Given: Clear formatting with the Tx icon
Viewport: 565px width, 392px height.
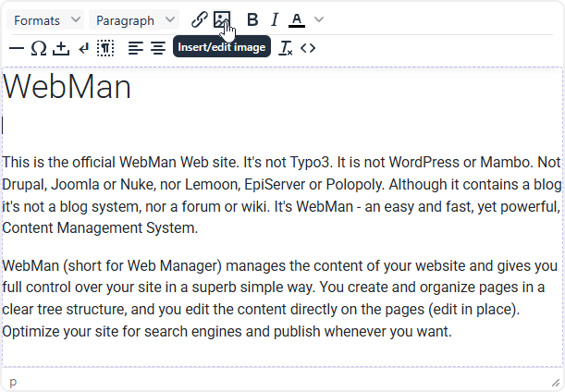Looking at the screenshot, I should click(286, 48).
